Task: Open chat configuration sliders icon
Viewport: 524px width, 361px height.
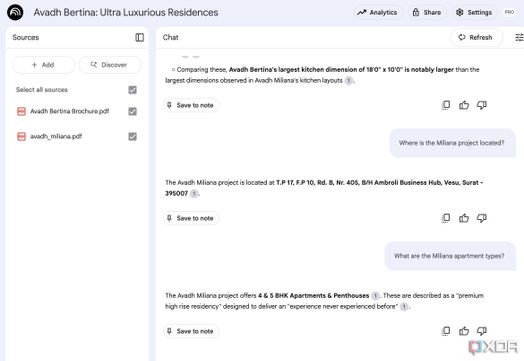Action: click(519, 37)
